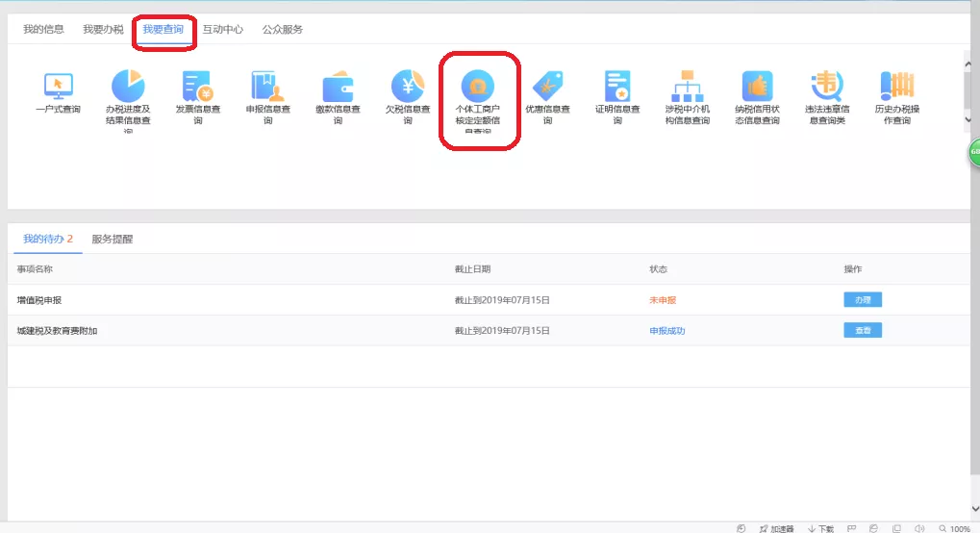980x533 pixels.
Task: Click the 发票信息查询 icon
Action: [198, 86]
